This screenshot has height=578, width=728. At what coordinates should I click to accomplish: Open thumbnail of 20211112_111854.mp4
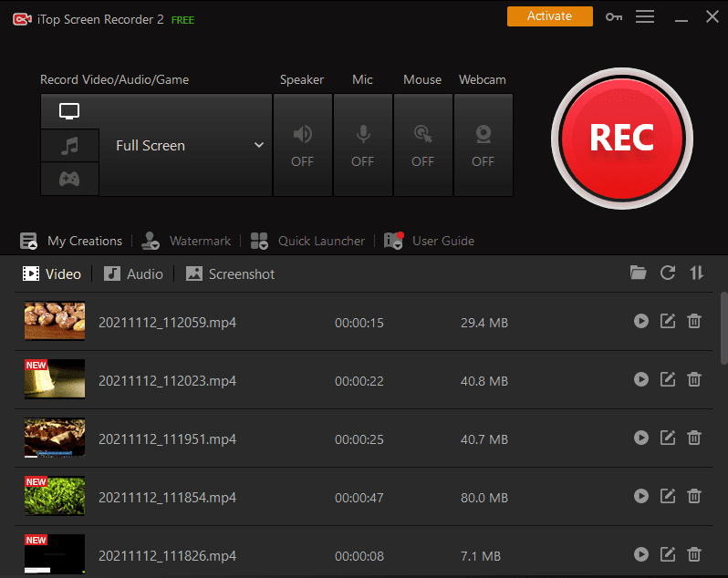[55, 496]
